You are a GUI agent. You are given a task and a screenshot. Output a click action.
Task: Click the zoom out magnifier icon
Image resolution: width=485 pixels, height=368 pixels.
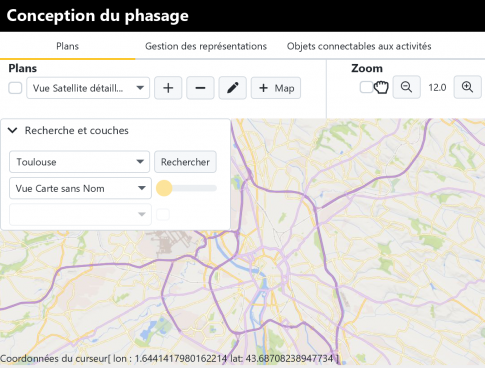(x=406, y=87)
